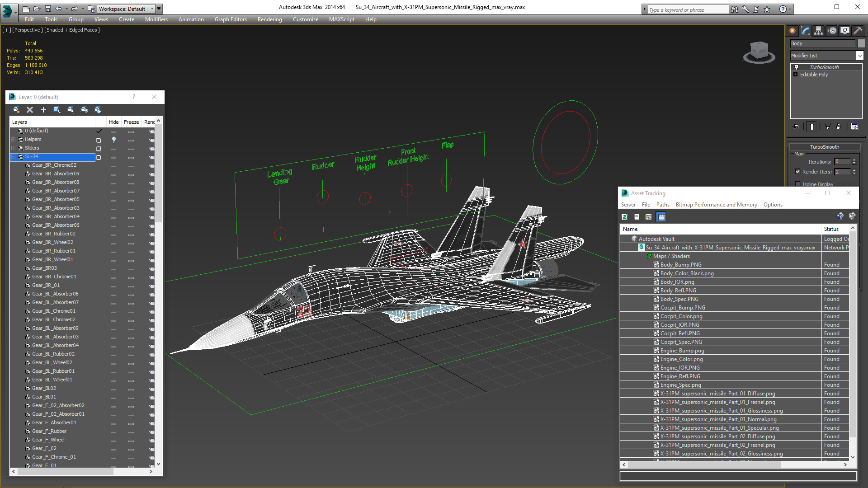This screenshot has width=868, height=488.
Task: Open the MAXScript menu
Action: pyautogui.click(x=341, y=19)
